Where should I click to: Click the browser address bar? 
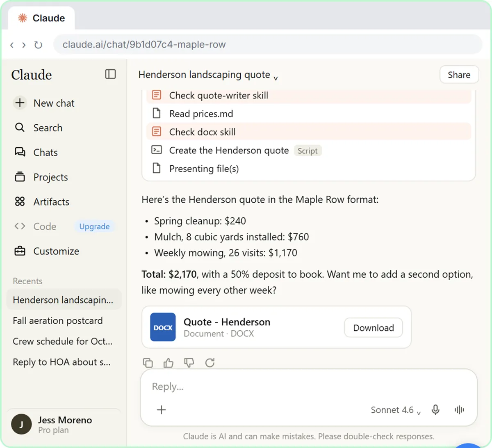point(268,45)
